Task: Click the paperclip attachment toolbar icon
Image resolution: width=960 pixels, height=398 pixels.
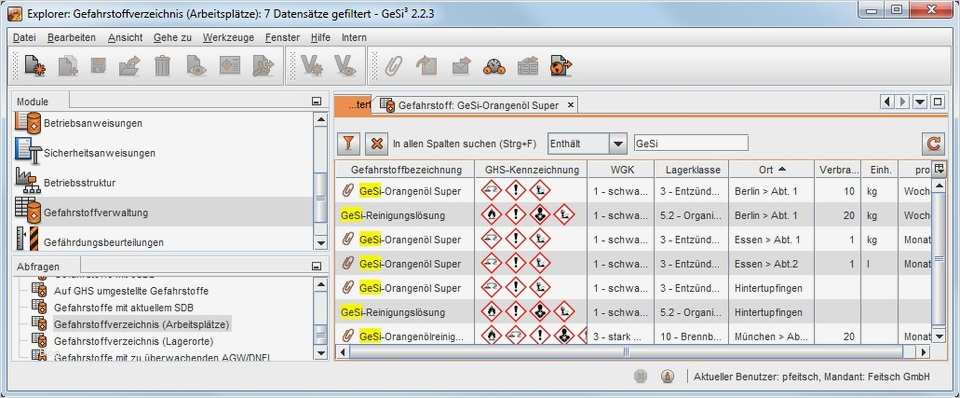Action: [393, 66]
